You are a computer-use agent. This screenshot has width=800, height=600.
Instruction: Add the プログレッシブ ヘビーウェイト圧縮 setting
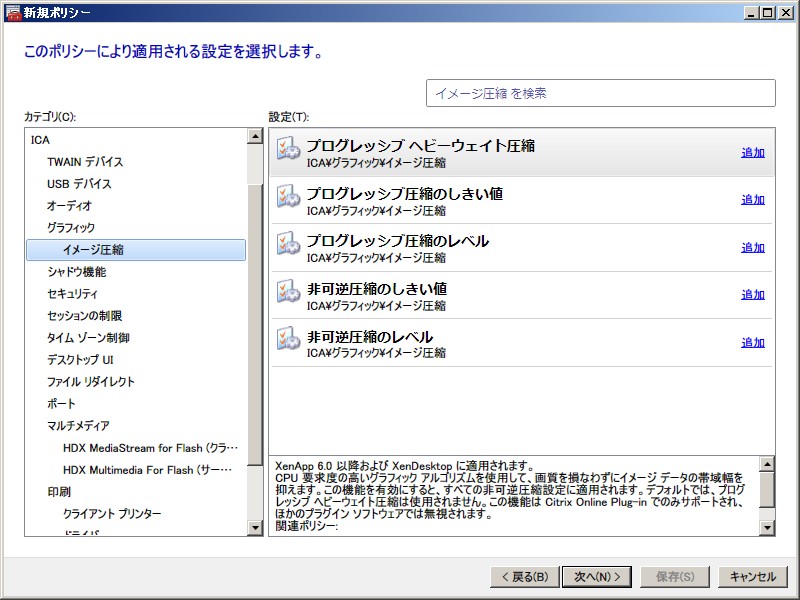pos(752,153)
